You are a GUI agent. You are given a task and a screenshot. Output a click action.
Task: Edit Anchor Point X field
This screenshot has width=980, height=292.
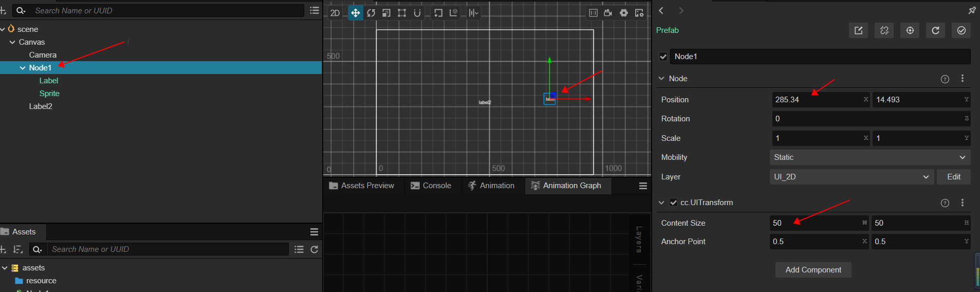[819, 242]
